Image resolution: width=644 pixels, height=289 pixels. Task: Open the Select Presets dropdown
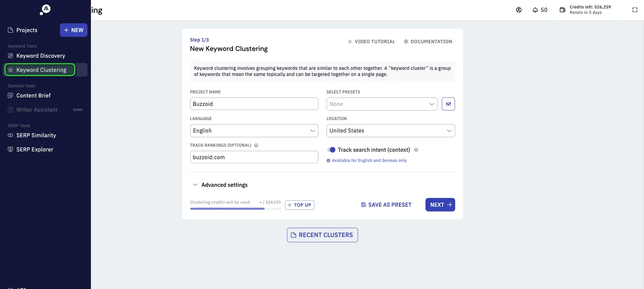coord(382,104)
